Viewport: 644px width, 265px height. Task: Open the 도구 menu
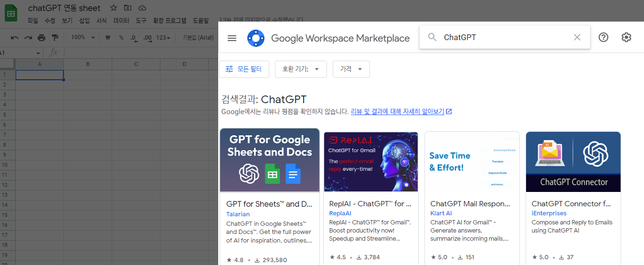[x=141, y=21]
